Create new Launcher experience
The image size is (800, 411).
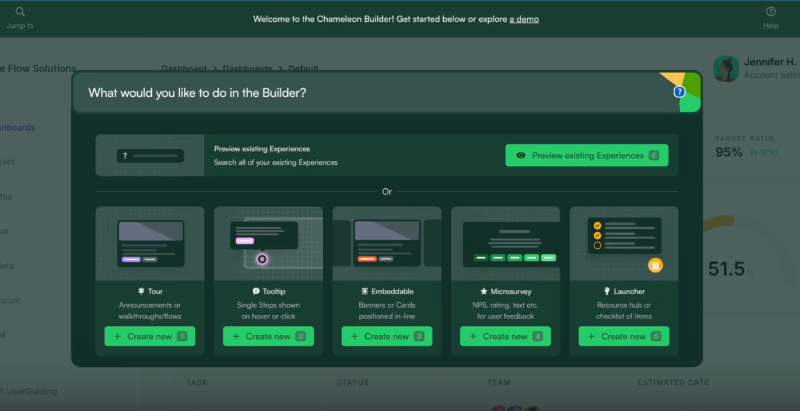(x=624, y=337)
